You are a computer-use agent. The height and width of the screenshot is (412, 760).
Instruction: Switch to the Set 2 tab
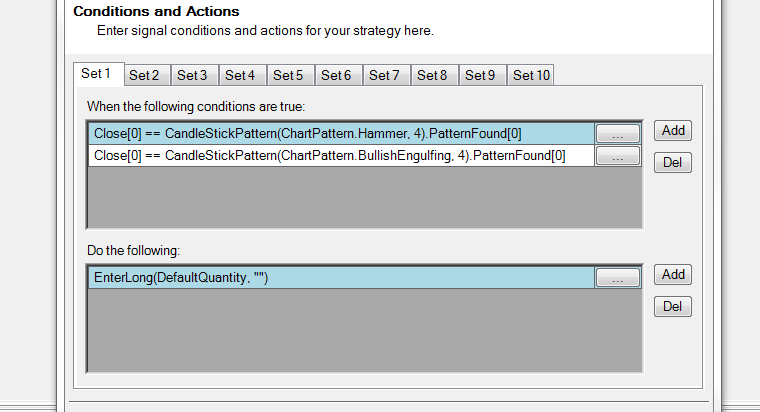tap(144, 75)
